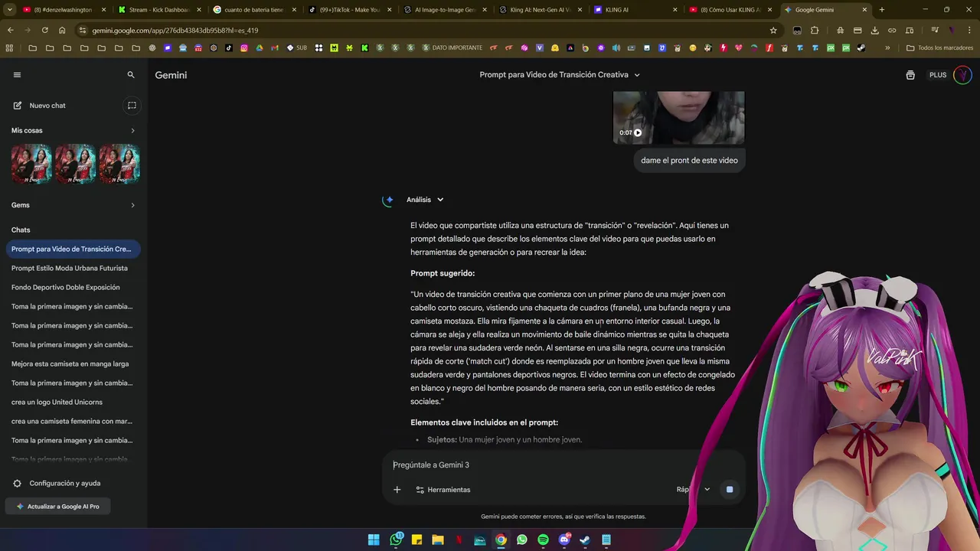Switch to cuanto de bateria tiene tab
Screen dimensions: 980x551
click(x=253, y=10)
